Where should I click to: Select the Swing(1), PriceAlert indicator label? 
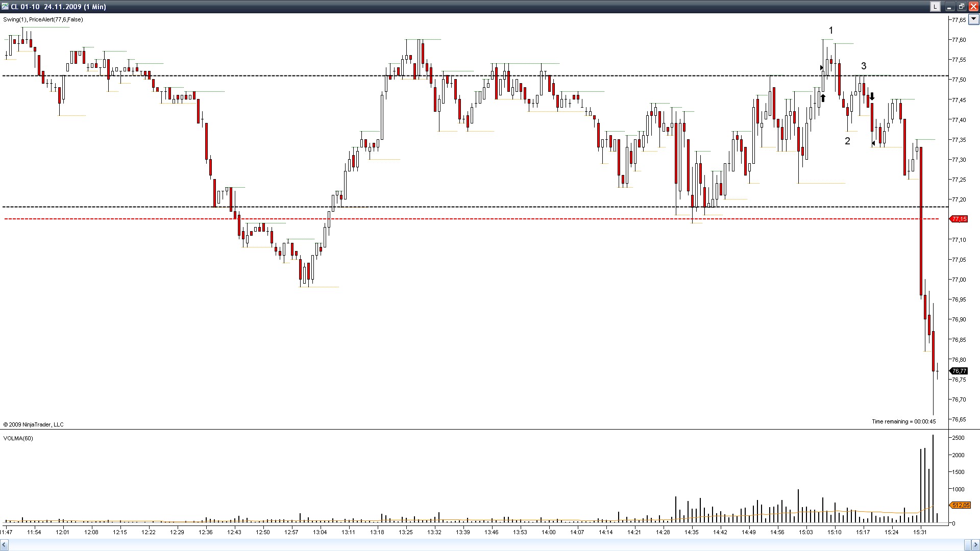pos(43,19)
